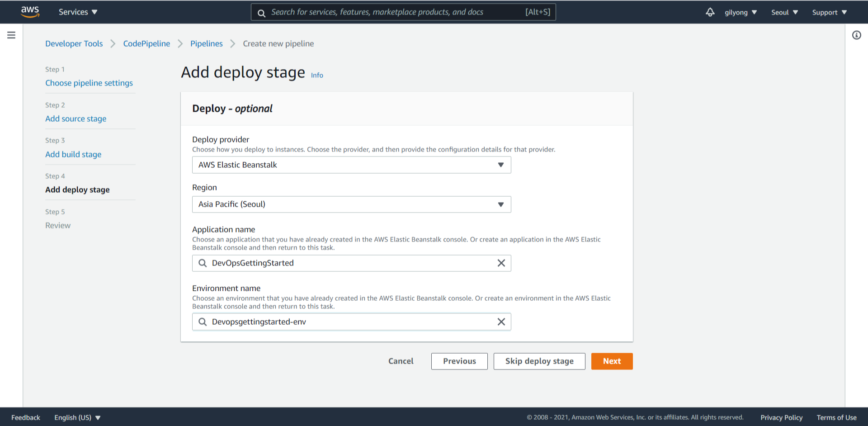This screenshot has width=868, height=426.
Task: Click magnifier icon in Environment name field
Action: pos(203,322)
